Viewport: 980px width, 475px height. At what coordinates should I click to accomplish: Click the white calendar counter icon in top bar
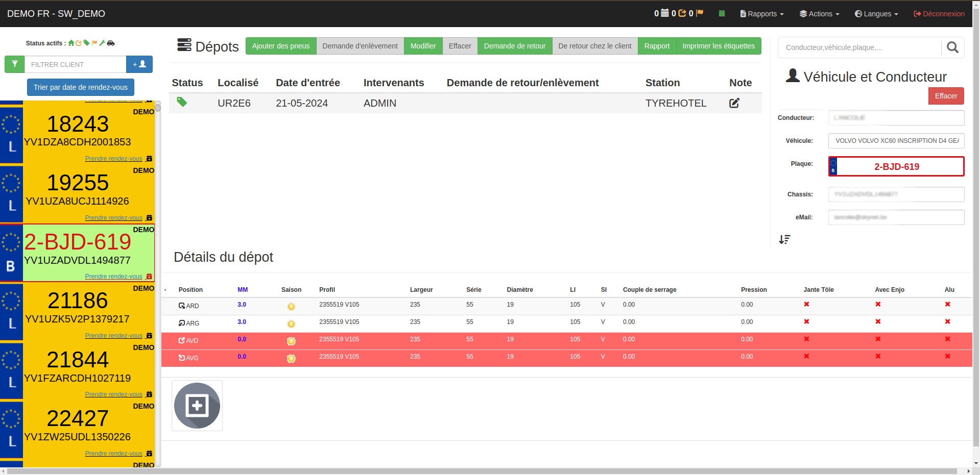click(x=665, y=13)
